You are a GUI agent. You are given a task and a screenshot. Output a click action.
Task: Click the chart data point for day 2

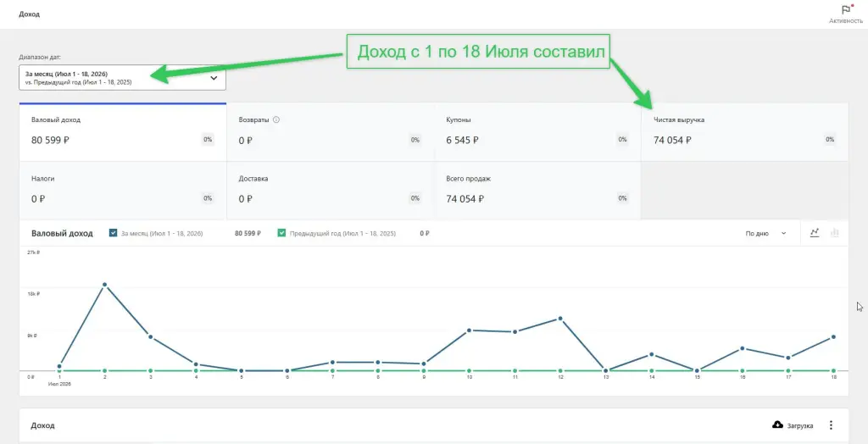tap(104, 285)
